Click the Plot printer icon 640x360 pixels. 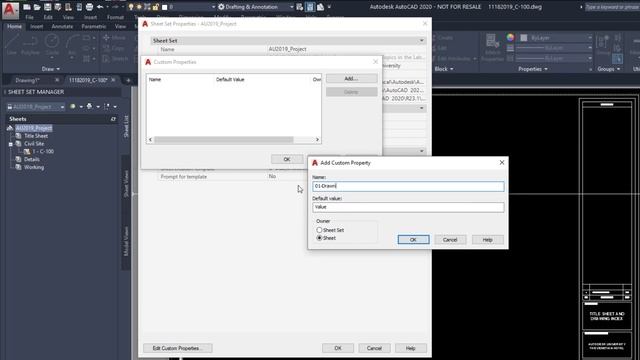(89, 7)
